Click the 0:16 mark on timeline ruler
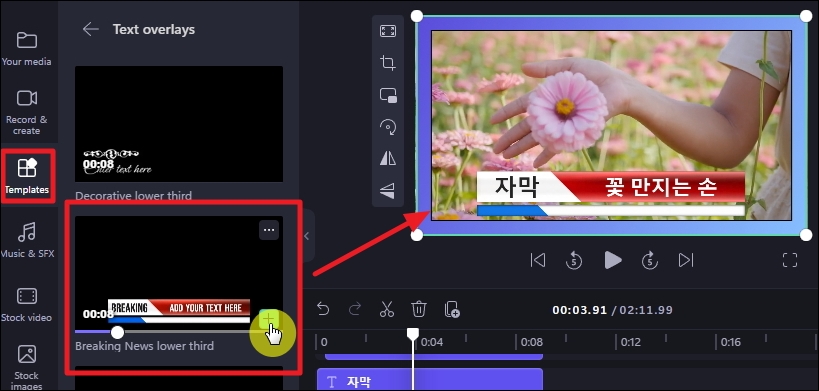 (730, 342)
